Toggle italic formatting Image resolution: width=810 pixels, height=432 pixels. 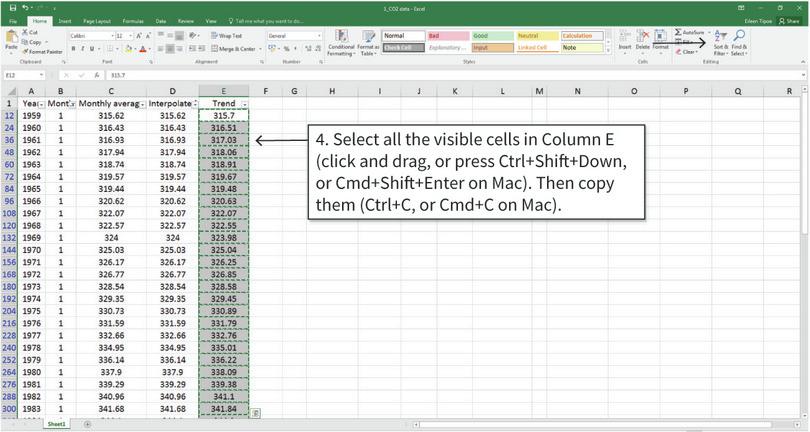[83, 49]
